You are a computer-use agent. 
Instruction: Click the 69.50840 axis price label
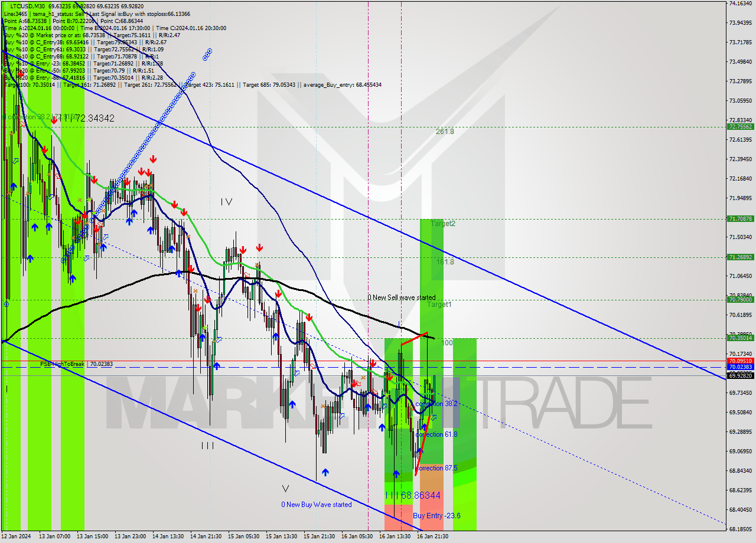click(x=741, y=412)
